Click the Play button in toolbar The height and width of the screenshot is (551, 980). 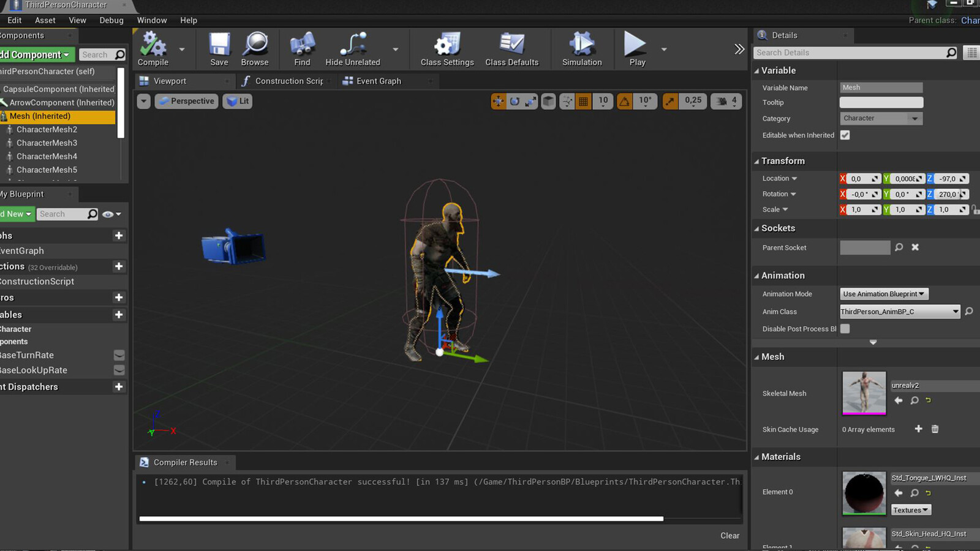click(637, 49)
